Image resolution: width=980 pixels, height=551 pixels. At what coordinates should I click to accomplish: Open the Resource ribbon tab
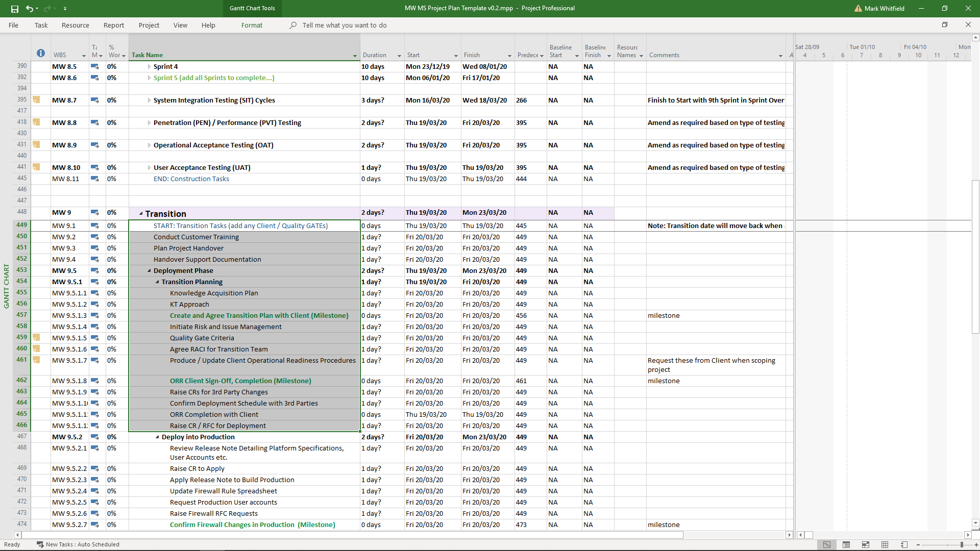click(75, 25)
